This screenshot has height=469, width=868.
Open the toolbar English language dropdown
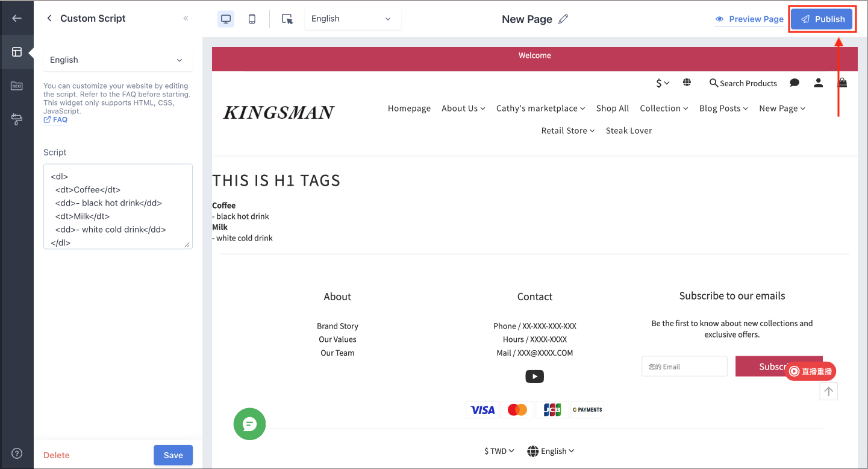[x=352, y=19]
